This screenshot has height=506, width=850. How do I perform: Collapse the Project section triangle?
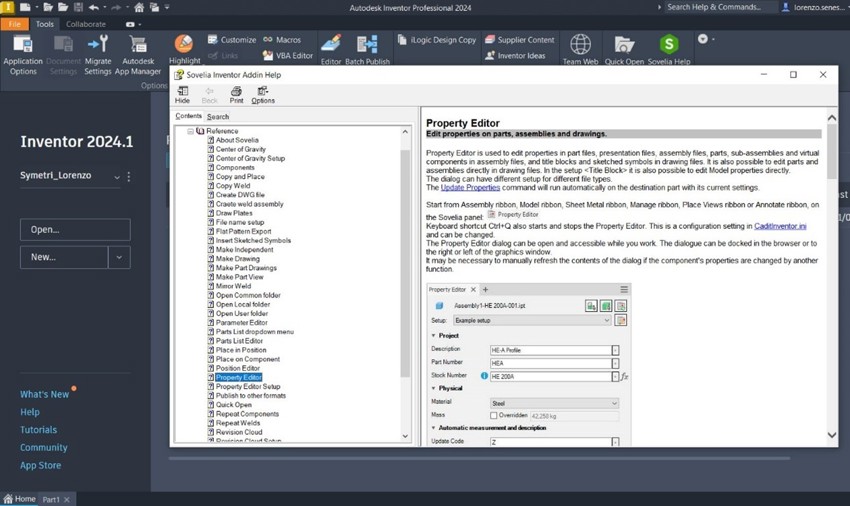[433, 336]
